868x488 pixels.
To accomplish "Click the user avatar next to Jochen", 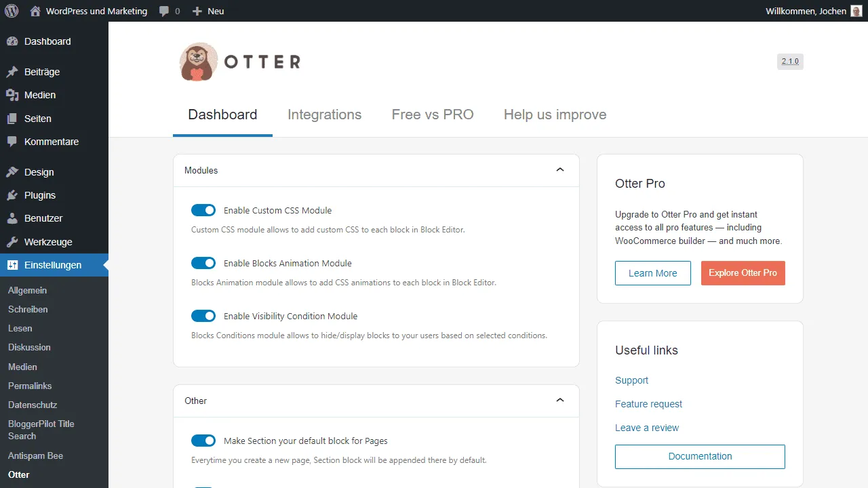I will point(856,11).
